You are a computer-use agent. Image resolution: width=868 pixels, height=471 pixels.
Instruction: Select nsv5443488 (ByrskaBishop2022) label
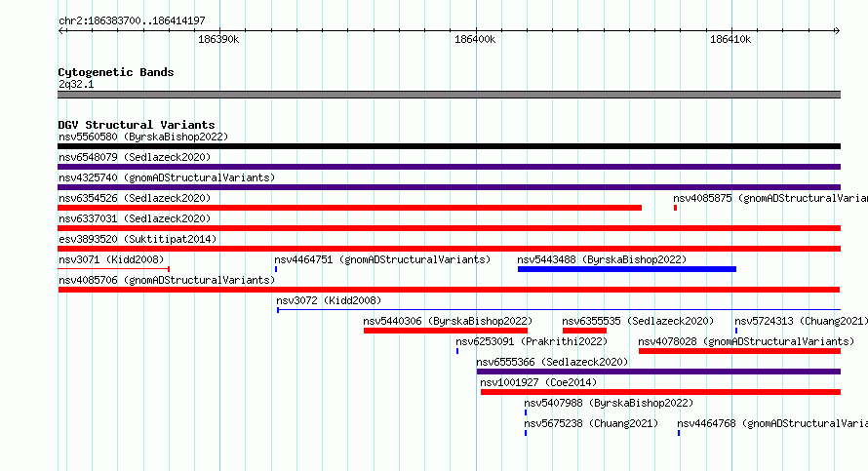coord(602,259)
